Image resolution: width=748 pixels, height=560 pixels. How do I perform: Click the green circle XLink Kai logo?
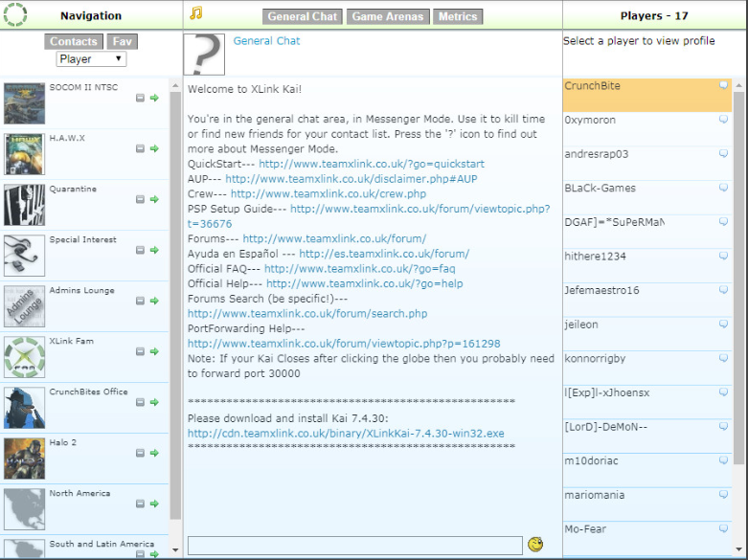tap(14, 14)
